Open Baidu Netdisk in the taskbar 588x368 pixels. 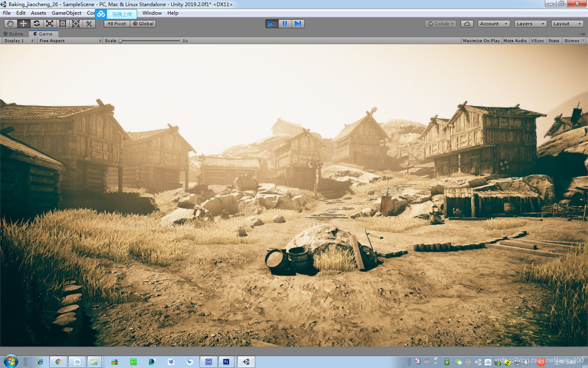(x=77, y=362)
